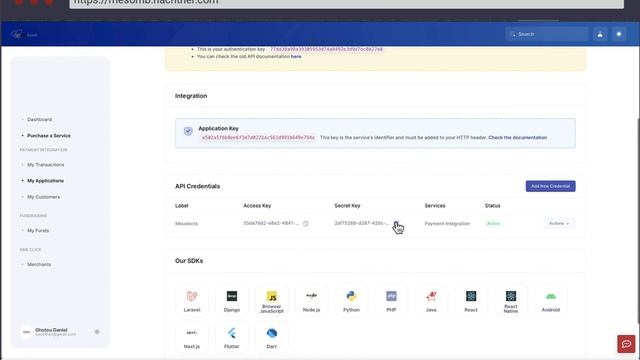Click the Search field in header
Screen dimensions: 640x360
coord(547,34)
